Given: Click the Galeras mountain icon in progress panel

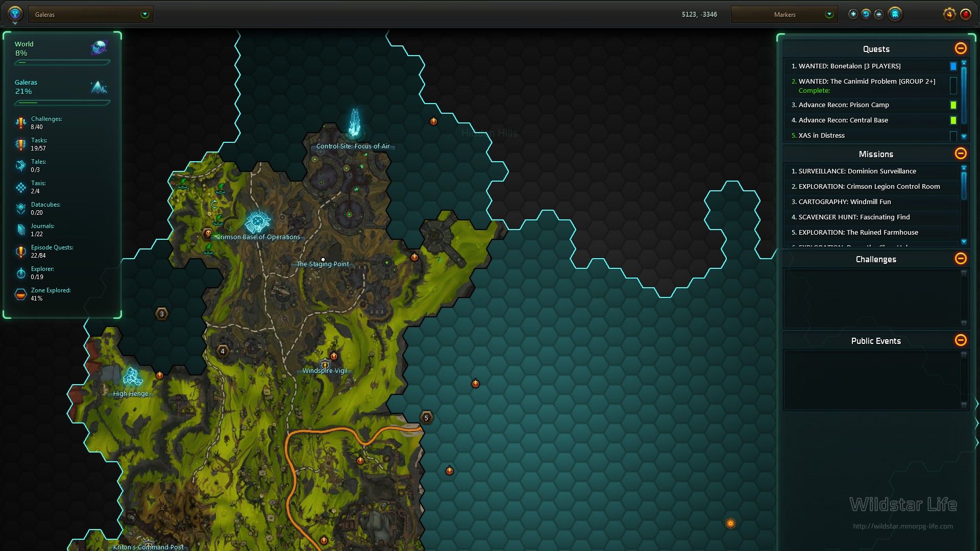Looking at the screenshot, I should point(99,87).
